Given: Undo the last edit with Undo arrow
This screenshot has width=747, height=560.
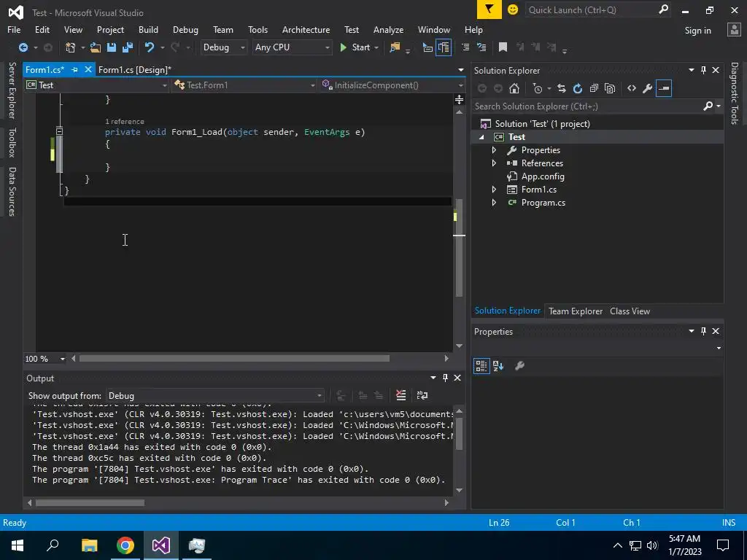Looking at the screenshot, I should [150, 47].
